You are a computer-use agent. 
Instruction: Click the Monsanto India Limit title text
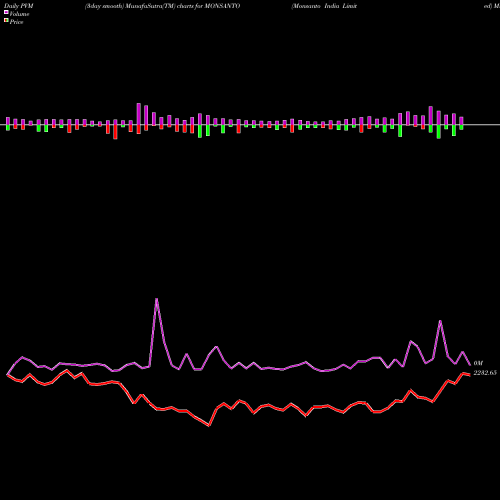(x=324, y=6)
